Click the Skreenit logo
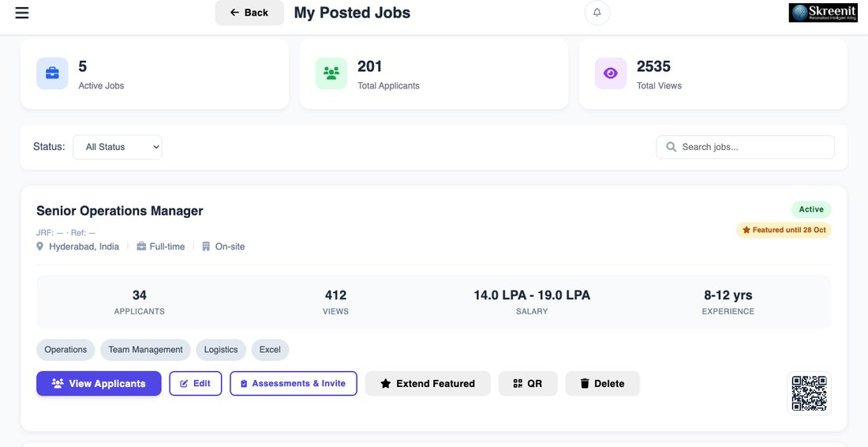This screenshot has height=447, width=868. pyautogui.click(x=822, y=13)
